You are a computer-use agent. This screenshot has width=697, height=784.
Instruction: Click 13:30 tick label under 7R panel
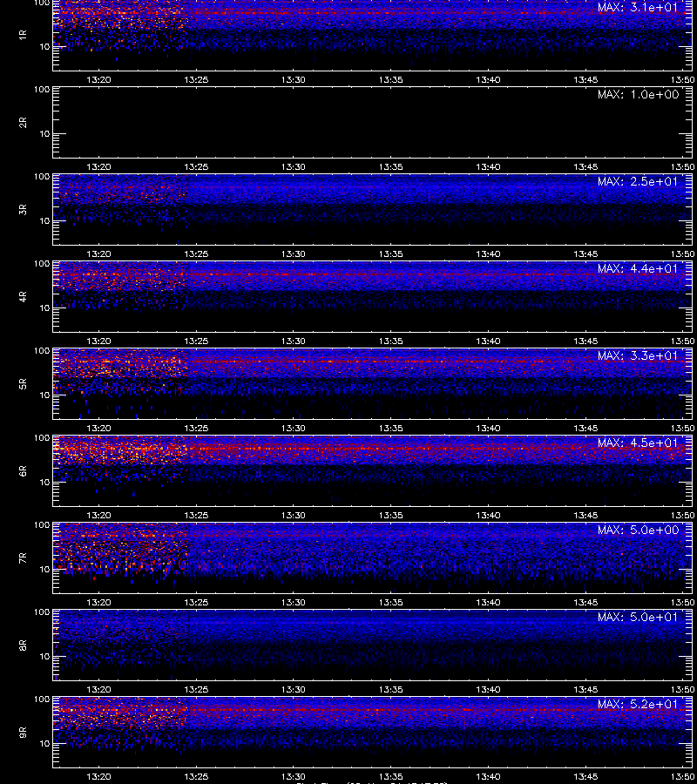pyautogui.click(x=293, y=603)
